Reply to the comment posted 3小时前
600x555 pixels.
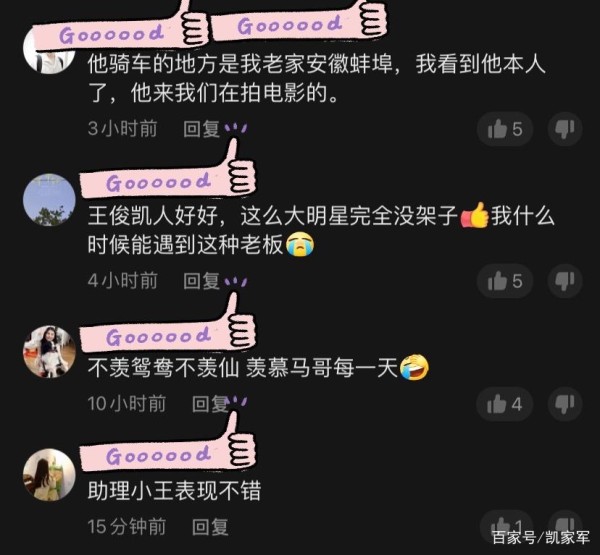(x=201, y=129)
